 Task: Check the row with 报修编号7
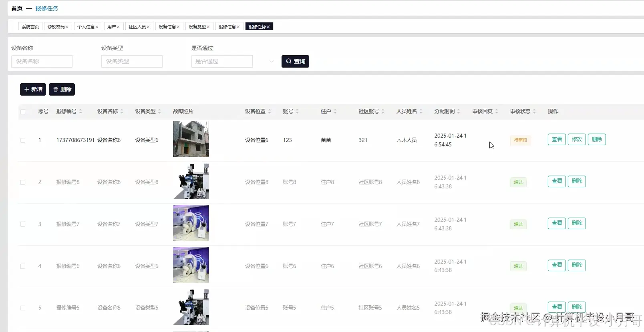[x=23, y=224]
